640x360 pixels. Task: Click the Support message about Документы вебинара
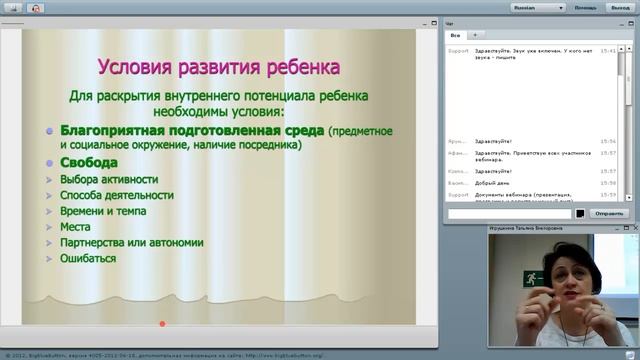[523, 197]
